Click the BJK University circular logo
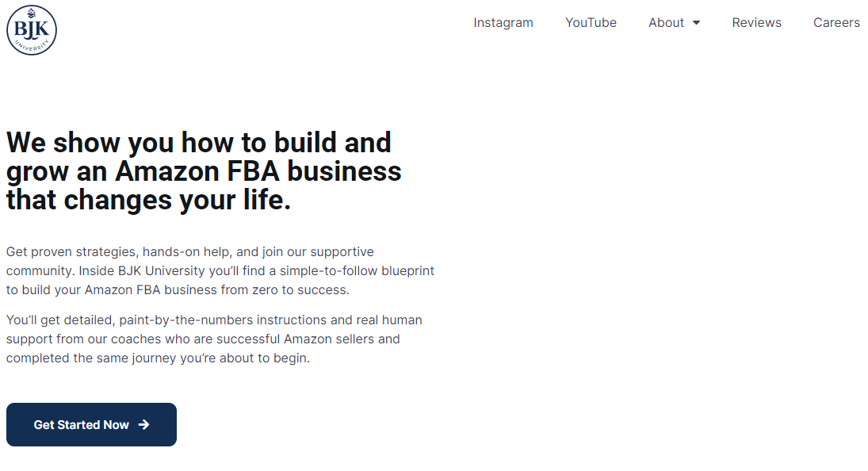The height and width of the screenshot is (471, 868). tap(32, 30)
